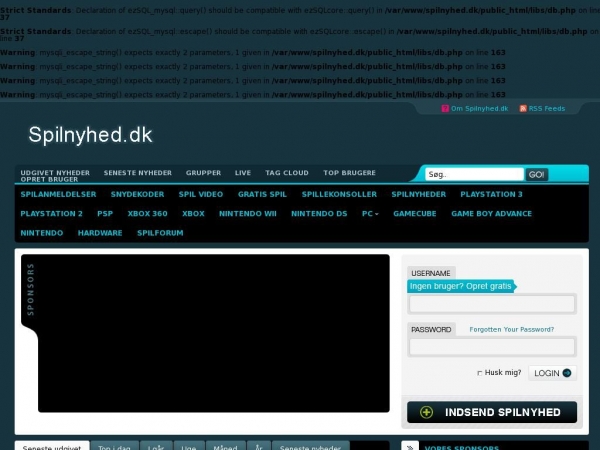Click the GO! search button

pyautogui.click(x=536, y=174)
